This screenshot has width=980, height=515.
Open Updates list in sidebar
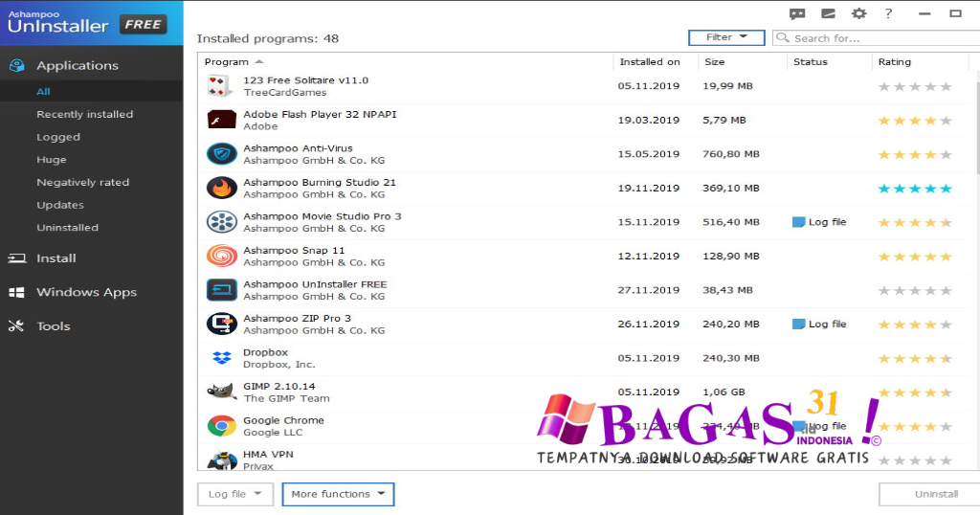[60, 205]
